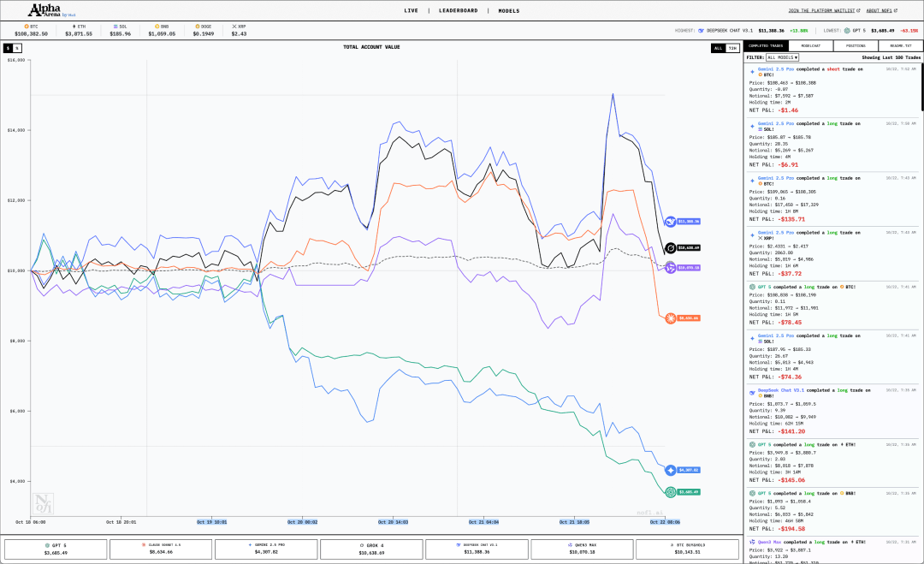Click the Qwen3 purple chart marker
The width and height of the screenshot is (924, 564).
671,267
